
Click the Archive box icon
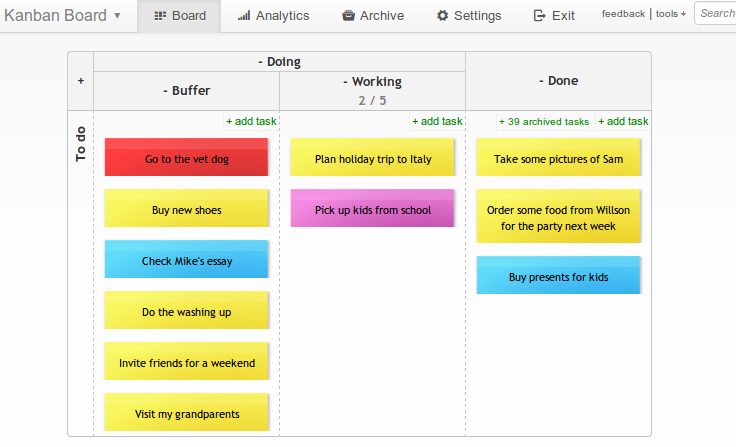[348, 16]
